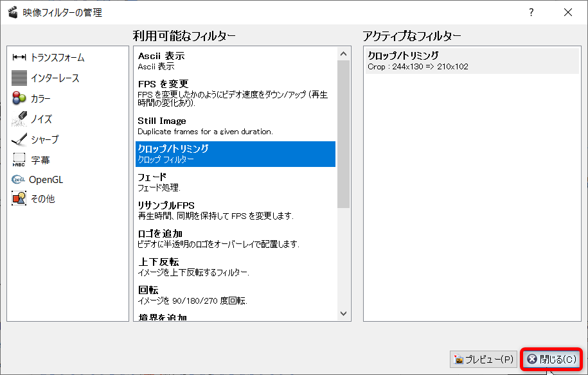The width and height of the screenshot is (588, 375).
Task: Select the FPS を変更 filter
Action: (235, 93)
